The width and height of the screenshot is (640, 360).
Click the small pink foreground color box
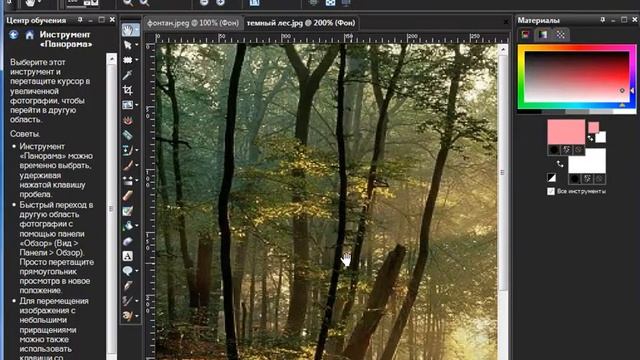click(593, 127)
